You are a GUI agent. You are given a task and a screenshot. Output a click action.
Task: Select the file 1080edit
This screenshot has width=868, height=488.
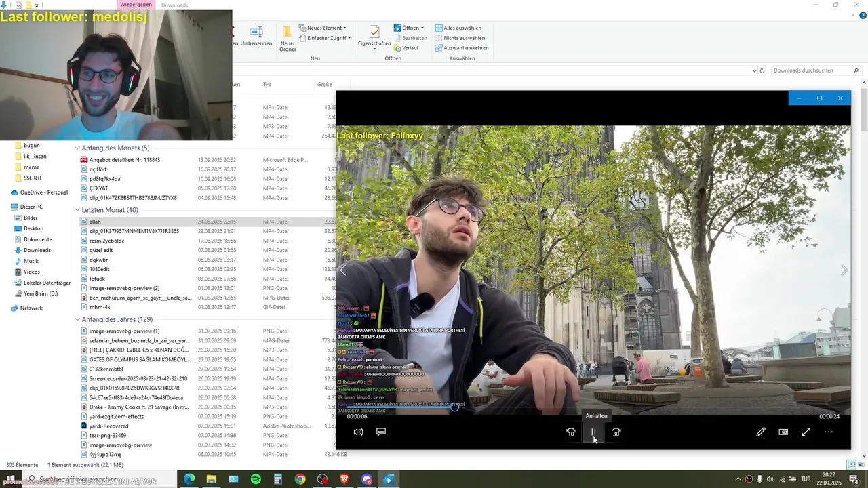99,269
